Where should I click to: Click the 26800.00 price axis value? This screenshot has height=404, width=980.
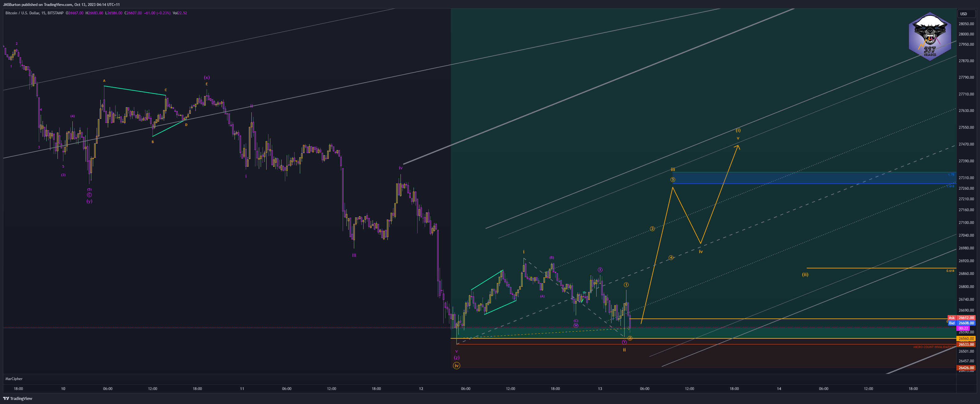pos(966,286)
